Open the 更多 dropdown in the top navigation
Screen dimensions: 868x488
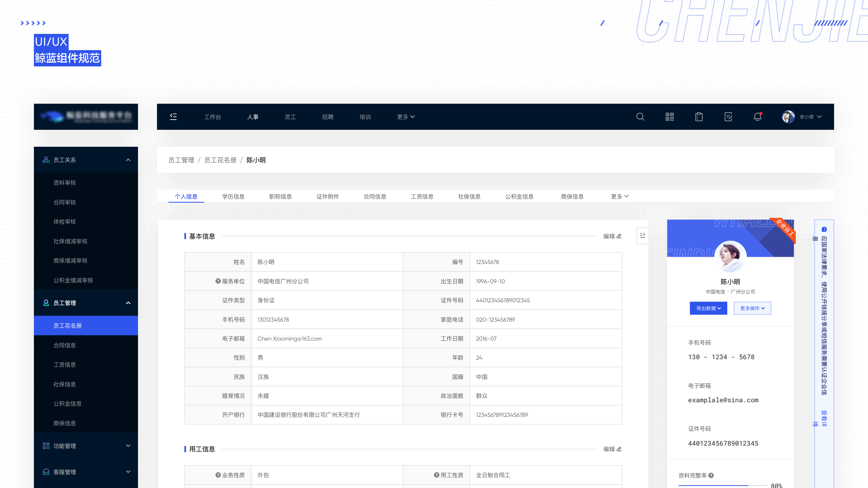point(406,117)
